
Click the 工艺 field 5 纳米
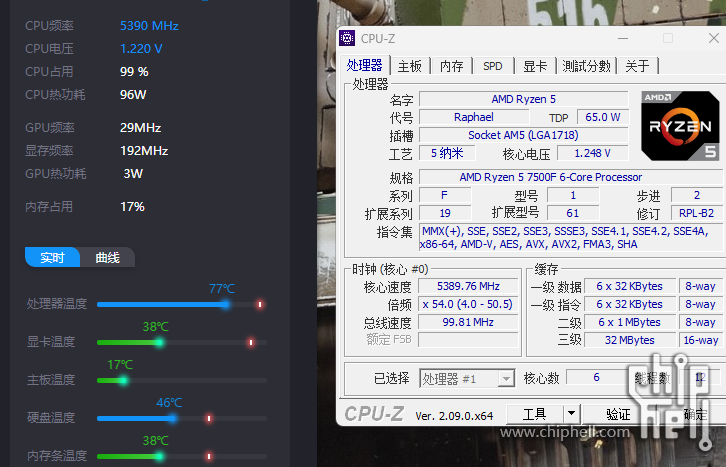tap(447, 153)
